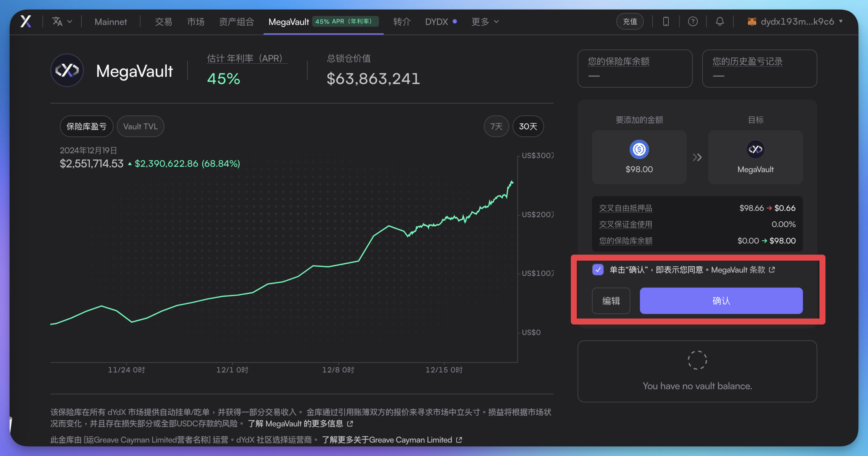Click the dYdX X logo
This screenshot has height=456, width=868.
[26, 22]
